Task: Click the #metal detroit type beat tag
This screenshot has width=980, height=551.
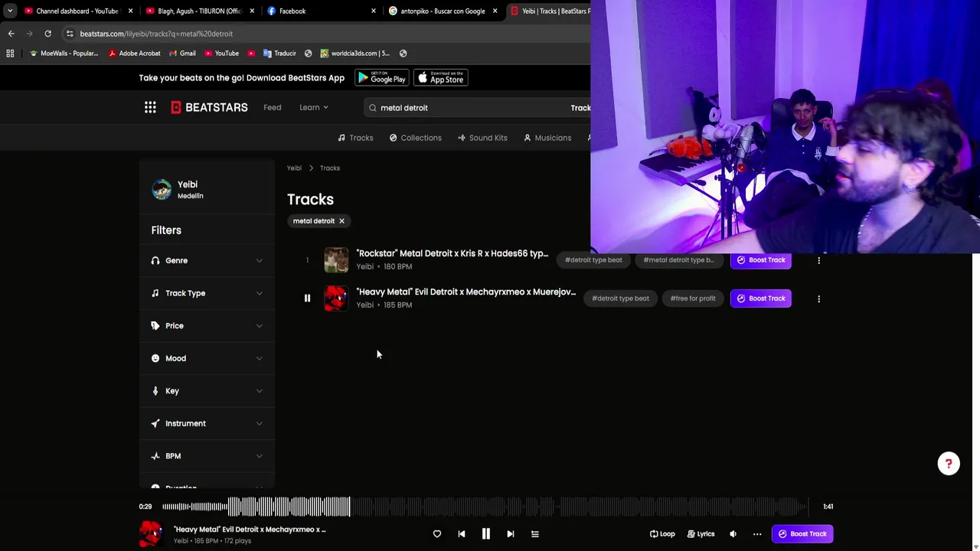Action: coord(678,260)
